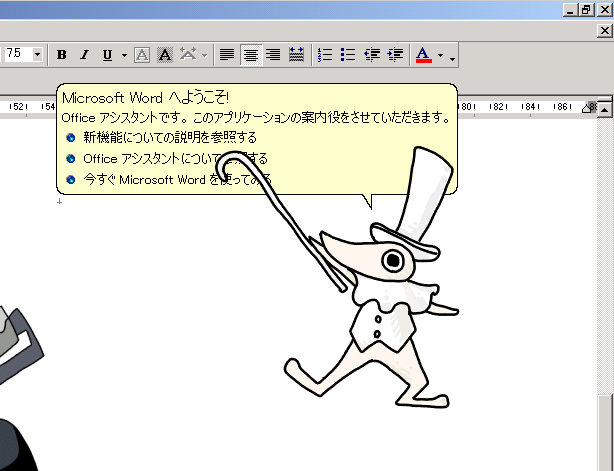Increase paragraph indent

click(x=395, y=55)
